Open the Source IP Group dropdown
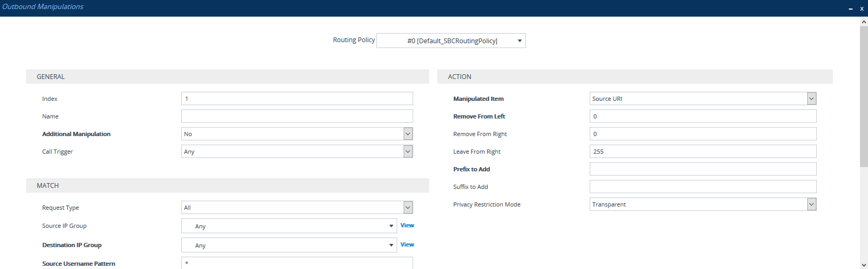The height and width of the screenshot is (269, 868). pyautogui.click(x=288, y=226)
